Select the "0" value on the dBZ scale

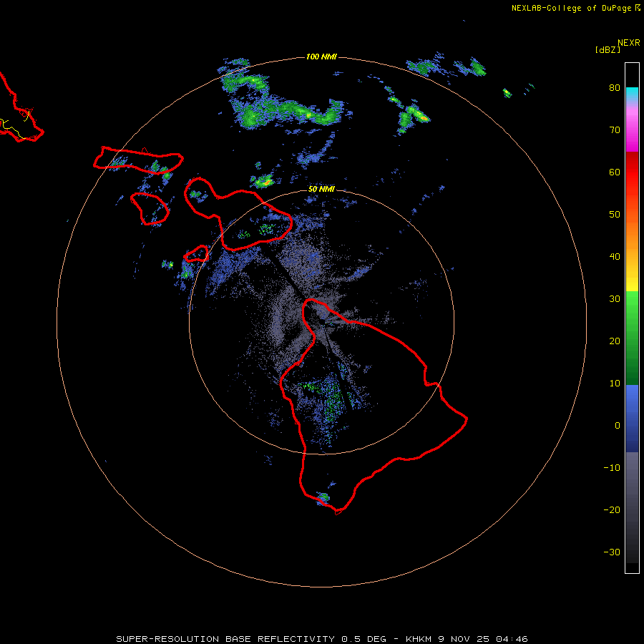618,426
